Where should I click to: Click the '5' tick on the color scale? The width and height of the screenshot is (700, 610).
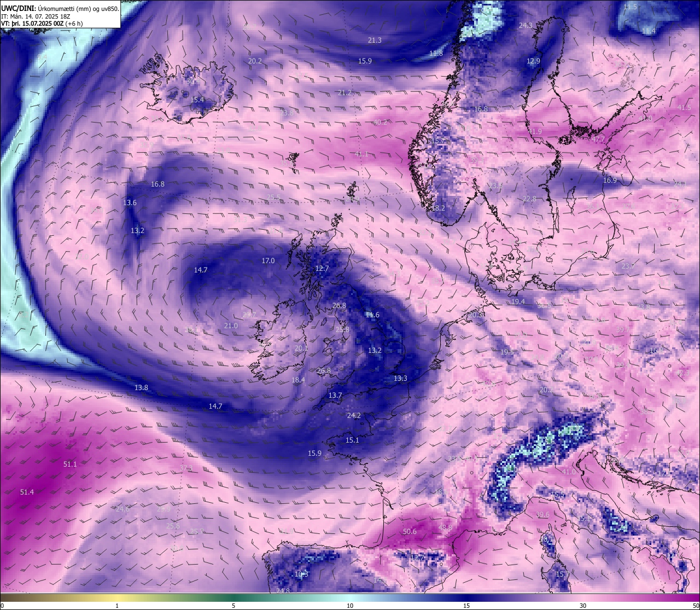tap(234, 606)
